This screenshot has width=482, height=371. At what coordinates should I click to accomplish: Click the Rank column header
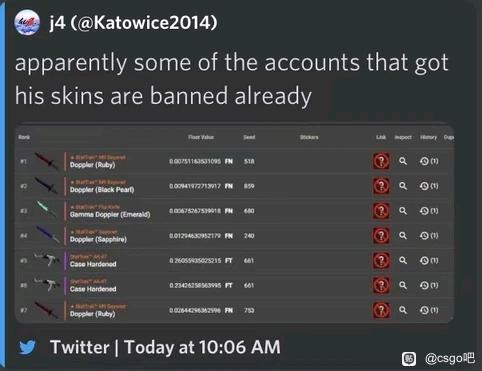(x=24, y=137)
